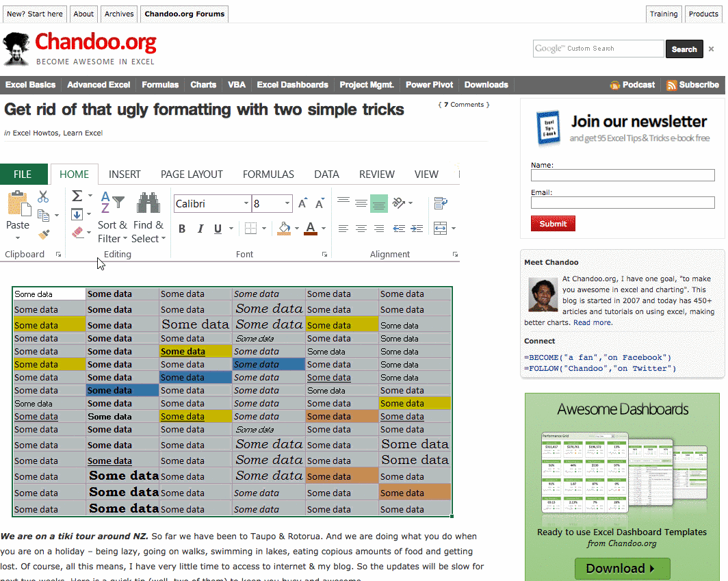Screen dimensions: 728x581
Task: Open the Excel Dashboards menu item
Action: coord(292,85)
